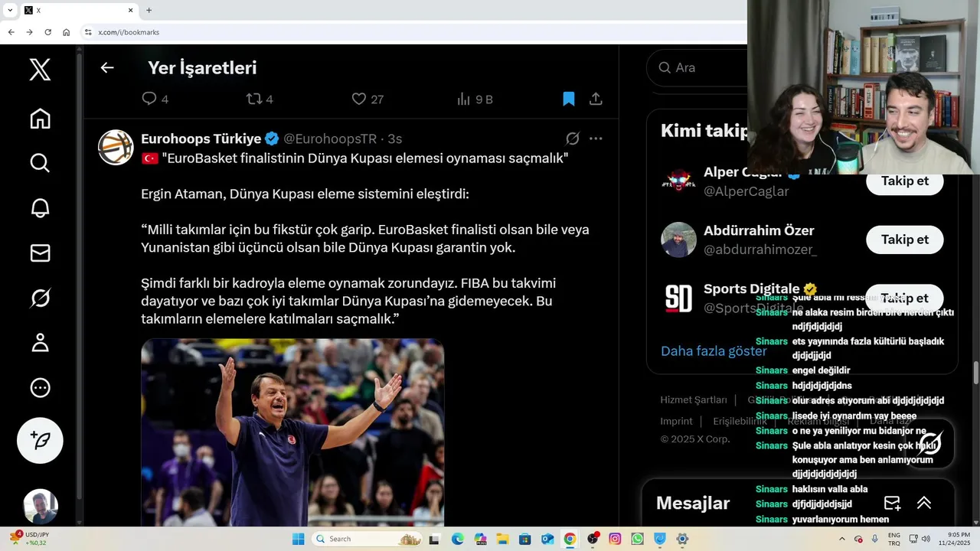Open Alper Caglar profile avatar
This screenshot has height=551, width=980.
pyautogui.click(x=678, y=181)
